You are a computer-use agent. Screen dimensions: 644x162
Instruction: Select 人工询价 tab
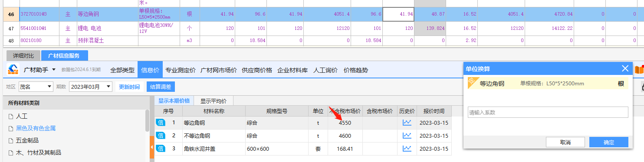(x=325, y=70)
